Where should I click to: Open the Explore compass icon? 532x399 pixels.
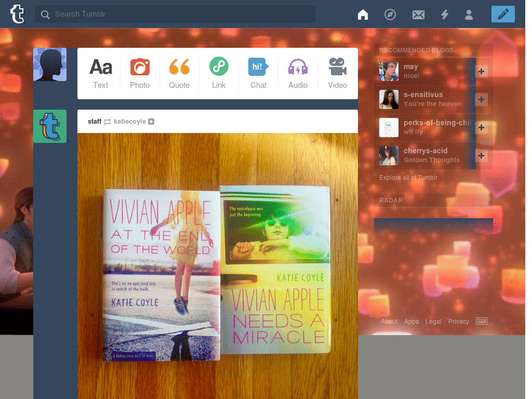390,15
